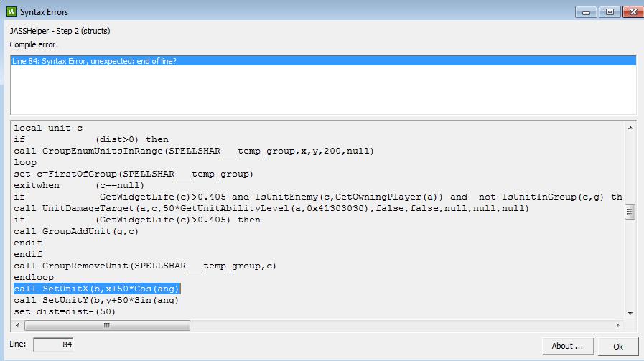Click the 'local unit c' code line
This screenshot has width=644, height=361.
(48, 128)
